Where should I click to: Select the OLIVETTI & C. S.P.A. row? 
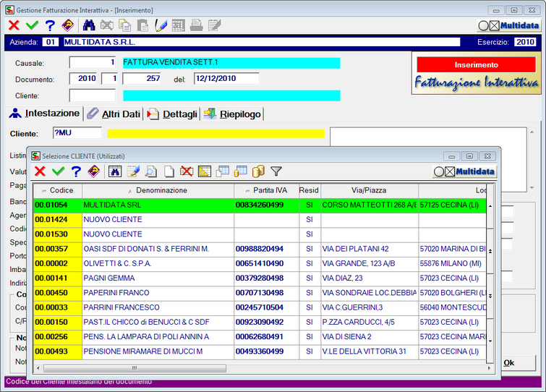click(x=260, y=263)
